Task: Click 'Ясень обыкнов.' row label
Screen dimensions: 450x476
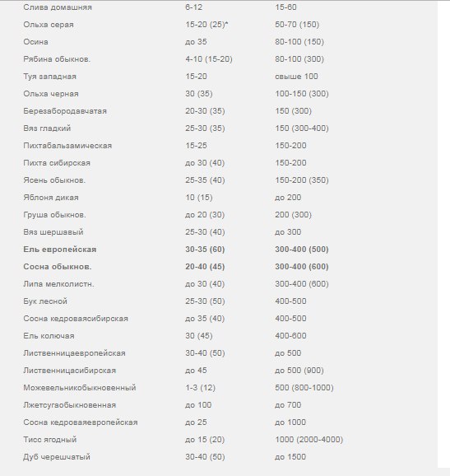Action: click(x=54, y=180)
